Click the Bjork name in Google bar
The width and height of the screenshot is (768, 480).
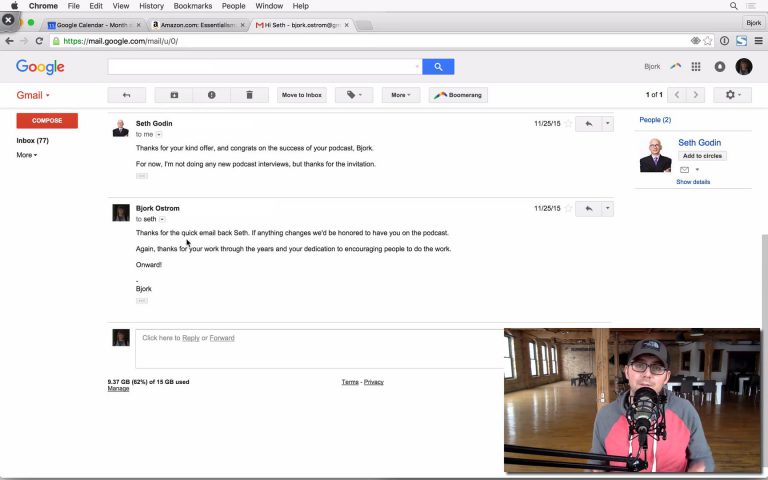(x=652, y=67)
